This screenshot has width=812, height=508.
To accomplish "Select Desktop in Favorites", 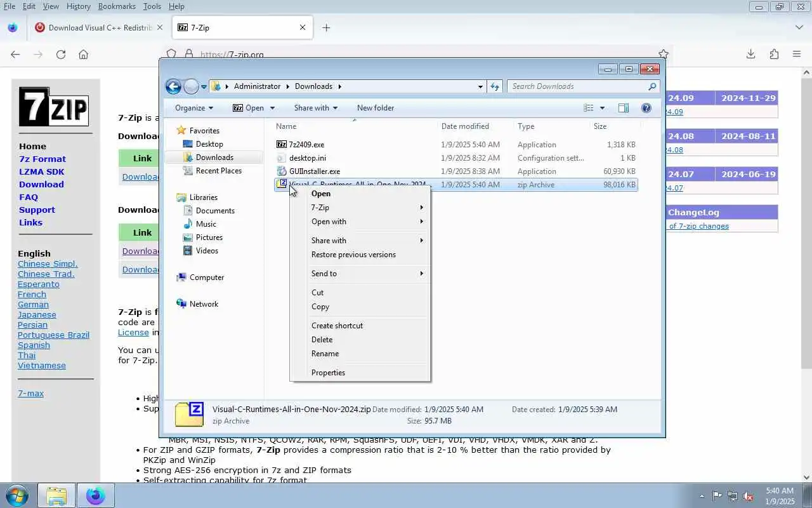I will [209, 144].
